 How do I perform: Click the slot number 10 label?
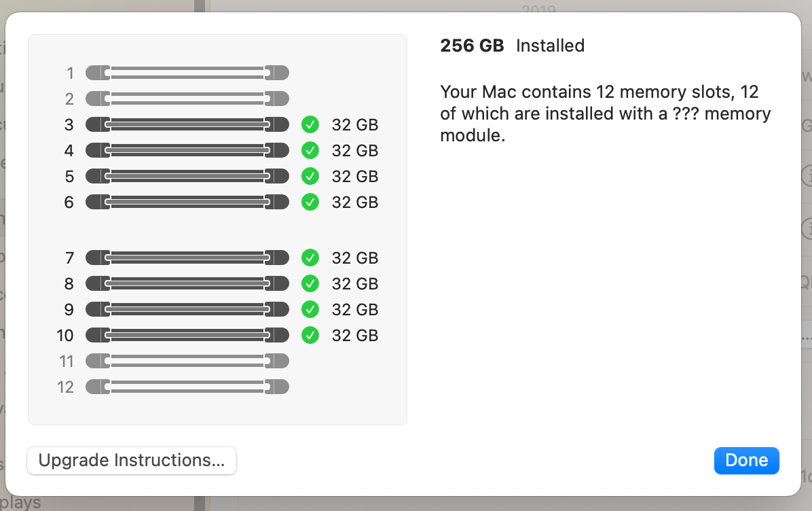pos(65,335)
